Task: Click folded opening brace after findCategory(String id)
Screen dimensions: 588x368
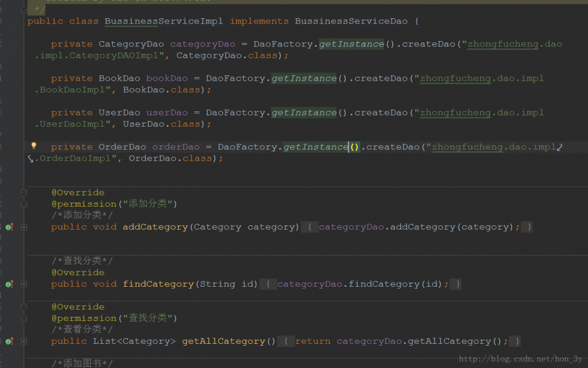Action: pyautogui.click(x=268, y=284)
